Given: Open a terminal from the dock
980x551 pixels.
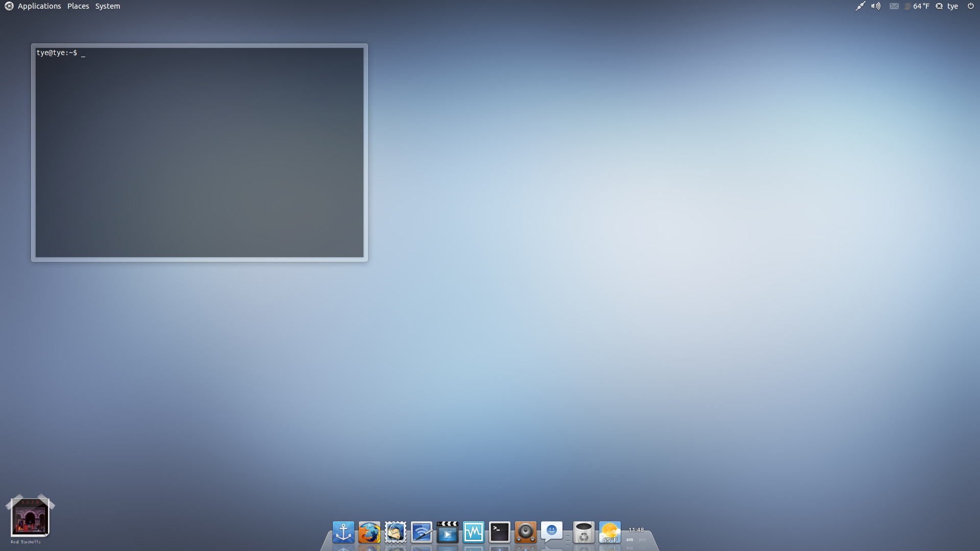Looking at the screenshot, I should 500,533.
